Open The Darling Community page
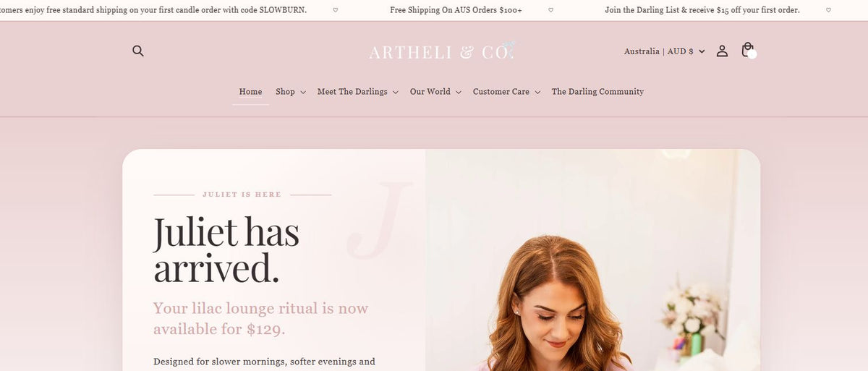This screenshot has height=371, width=868. [597, 92]
